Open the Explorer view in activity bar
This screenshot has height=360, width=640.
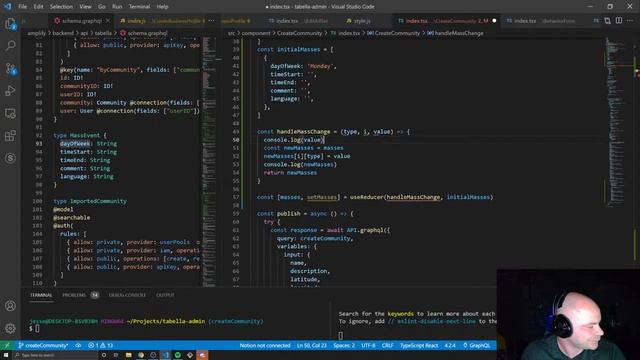click(x=10, y=24)
